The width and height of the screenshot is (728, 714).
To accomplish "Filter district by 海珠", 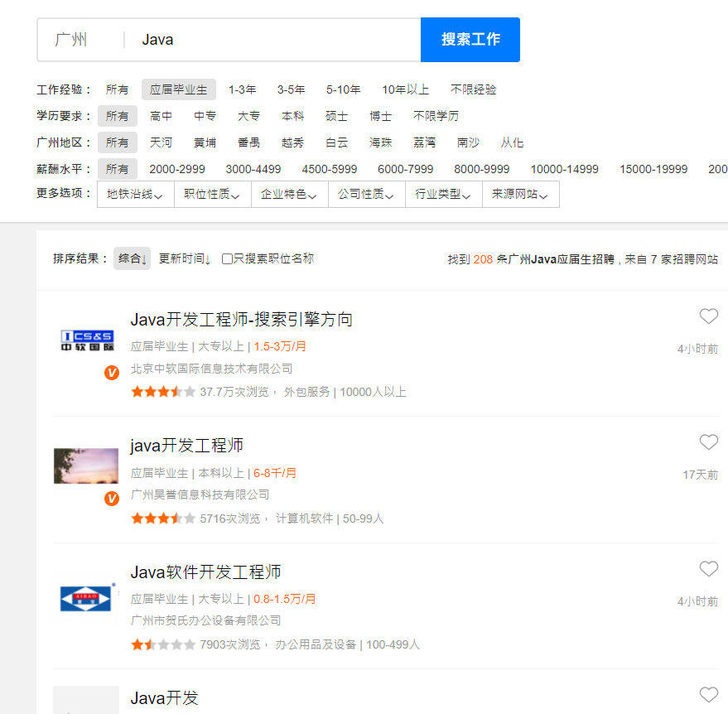I will pyautogui.click(x=380, y=142).
